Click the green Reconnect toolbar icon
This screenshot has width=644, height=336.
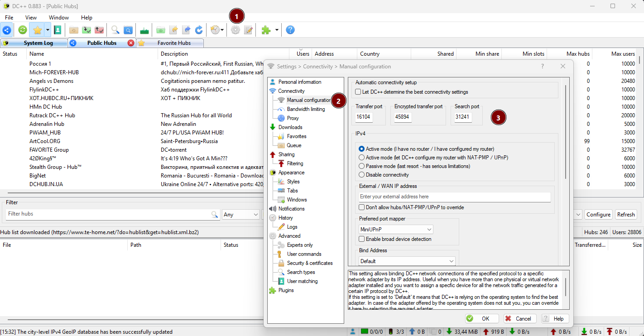click(22, 30)
